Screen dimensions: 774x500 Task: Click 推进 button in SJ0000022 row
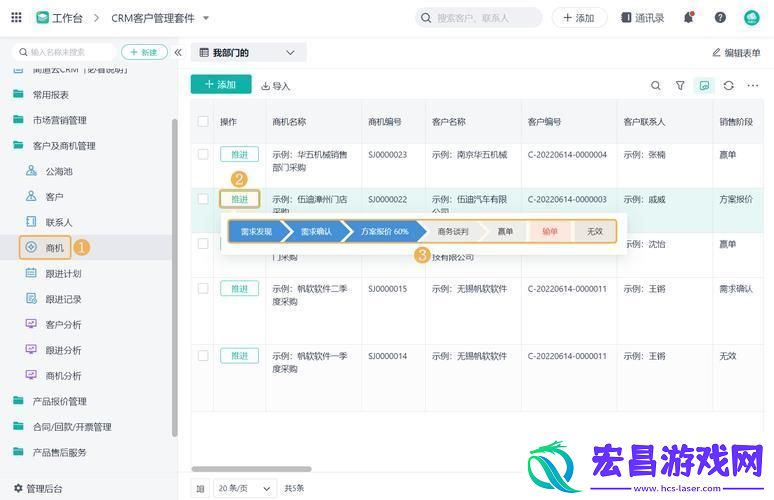[x=239, y=199]
